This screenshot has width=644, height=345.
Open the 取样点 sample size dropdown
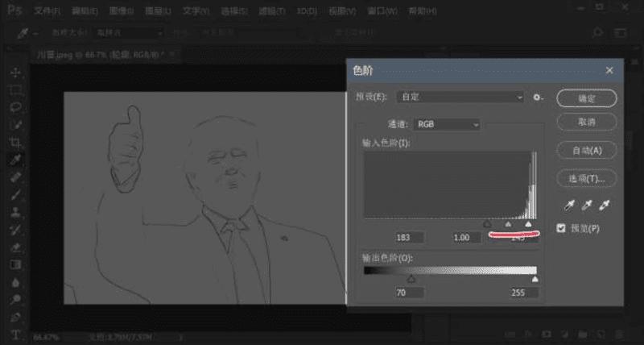tap(129, 33)
